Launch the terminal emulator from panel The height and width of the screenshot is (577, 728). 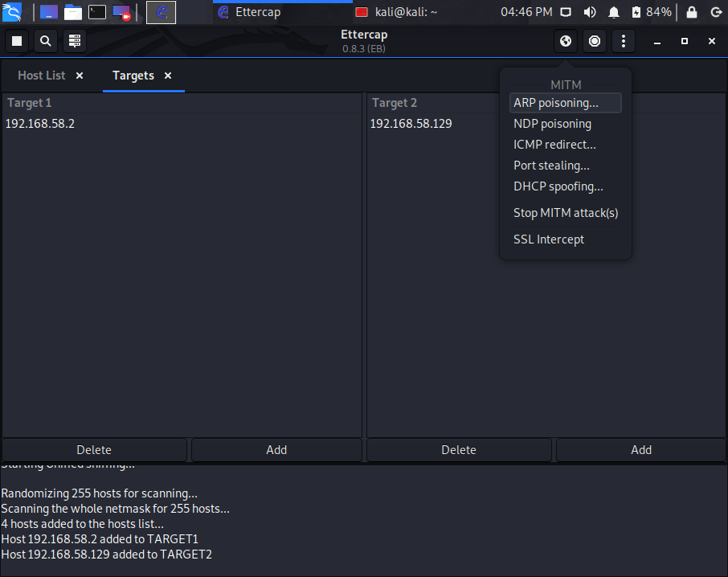pos(97,12)
